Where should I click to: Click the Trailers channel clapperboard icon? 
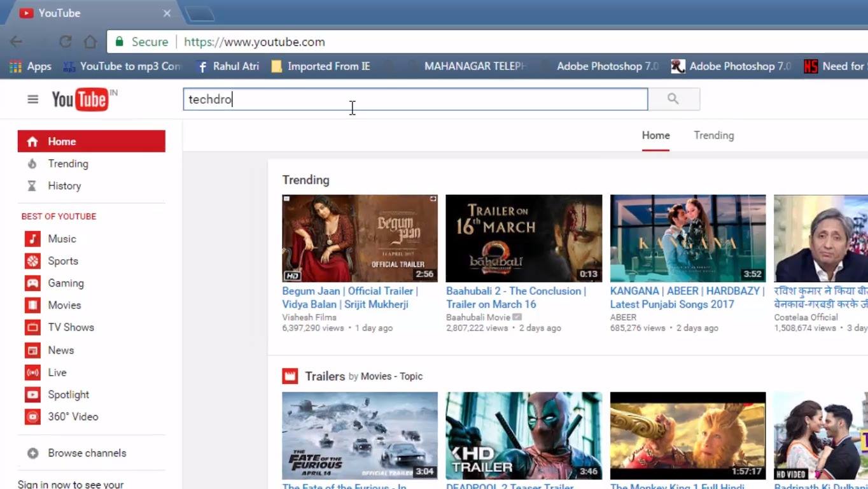click(290, 376)
